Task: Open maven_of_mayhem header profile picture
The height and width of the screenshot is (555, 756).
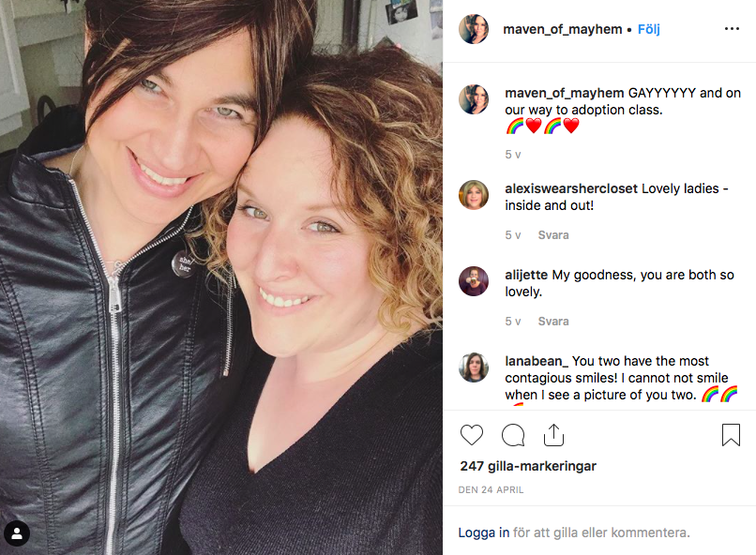Action: tap(474, 29)
